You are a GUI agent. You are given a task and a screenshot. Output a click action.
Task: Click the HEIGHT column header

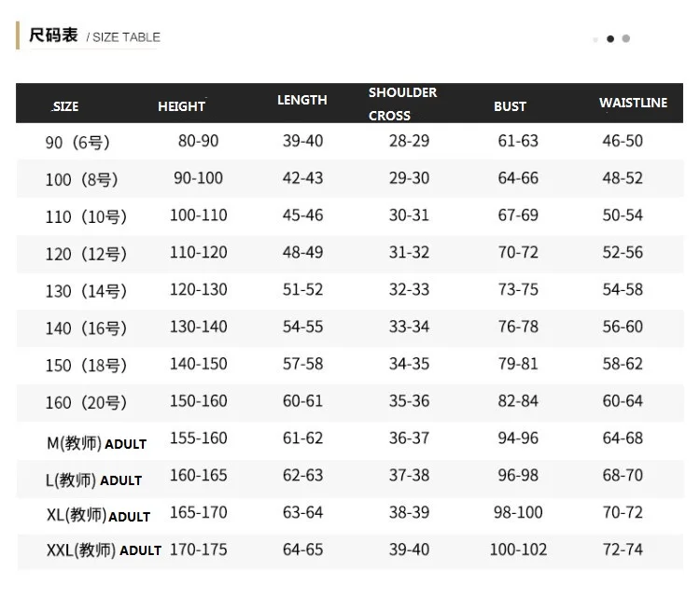click(x=181, y=106)
